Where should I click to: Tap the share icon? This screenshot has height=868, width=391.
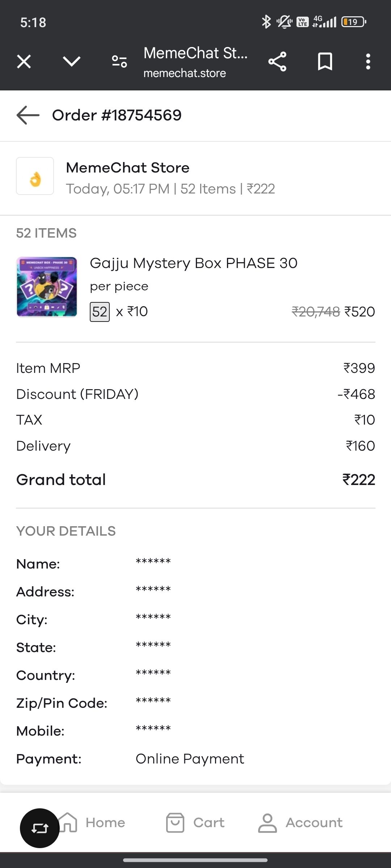[x=277, y=61]
